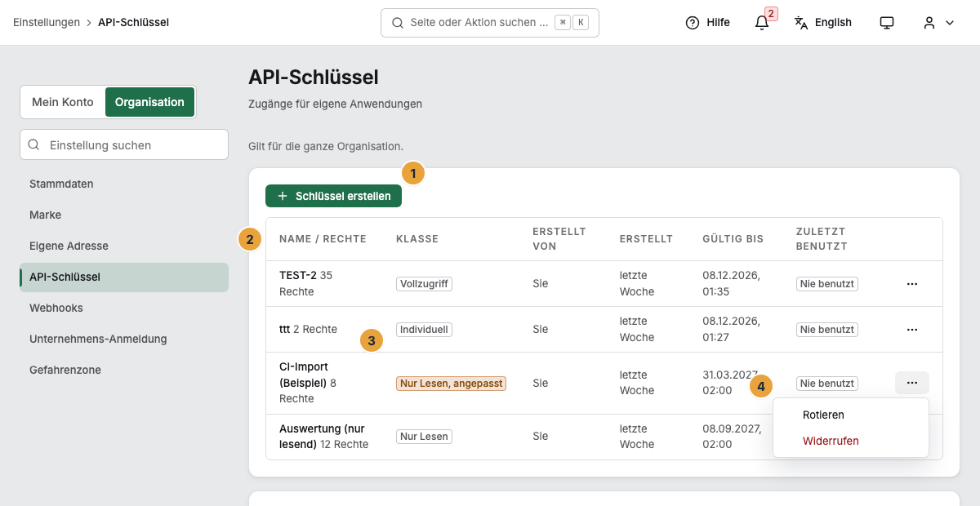980x506 pixels.
Task: Click the Gültig bis column header
Action: click(733, 239)
